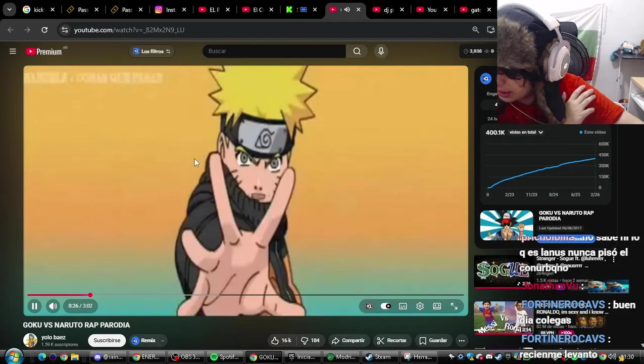Expand the dropdown arrow beside Remix
644x364 pixels.
pos(163,341)
